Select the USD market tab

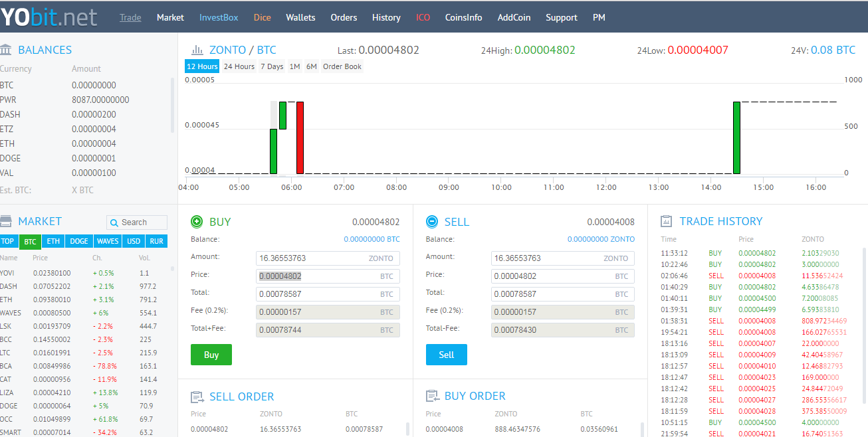click(134, 241)
